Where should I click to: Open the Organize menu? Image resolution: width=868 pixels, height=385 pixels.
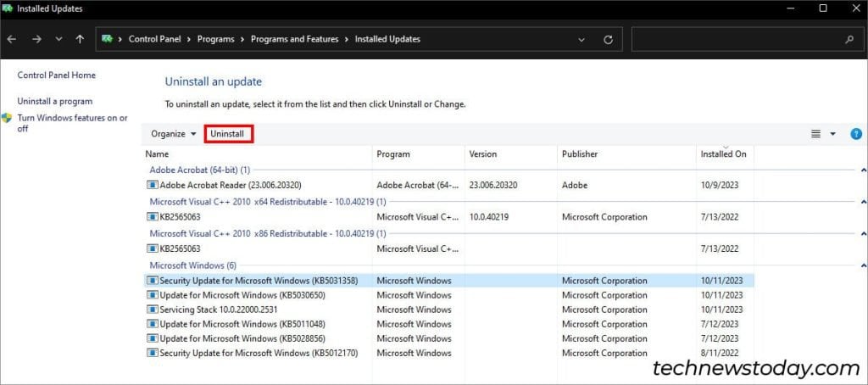pos(173,133)
